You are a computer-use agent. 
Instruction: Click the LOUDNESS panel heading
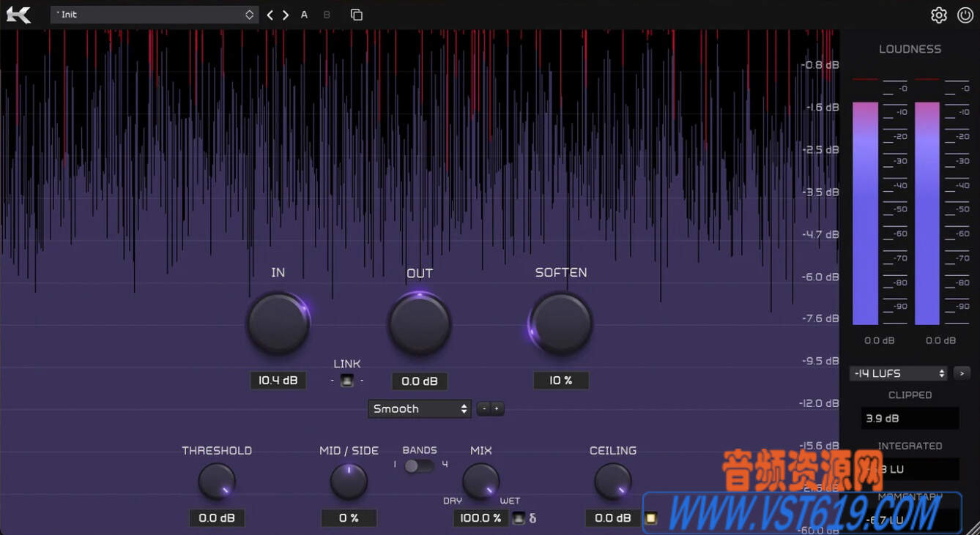(x=910, y=49)
